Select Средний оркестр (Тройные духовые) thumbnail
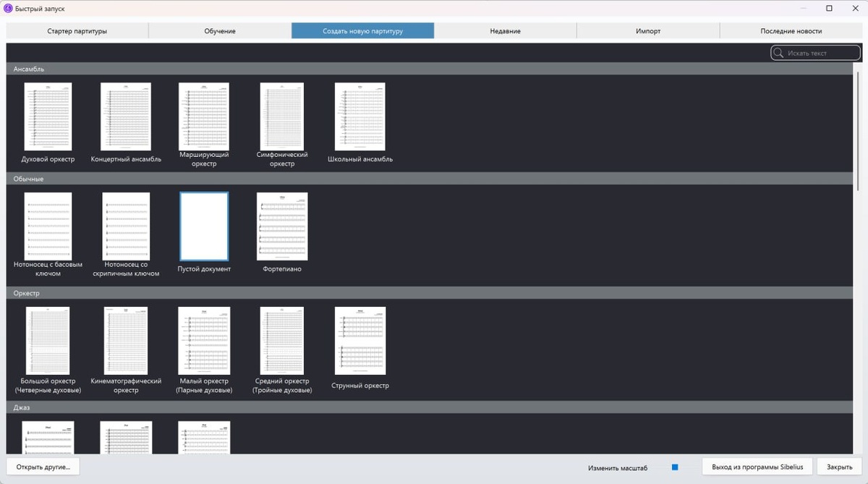868x484 pixels. 282,340
